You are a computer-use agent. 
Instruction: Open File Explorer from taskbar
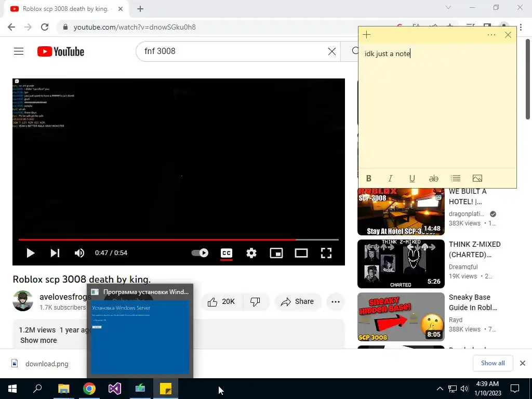[63, 389]
